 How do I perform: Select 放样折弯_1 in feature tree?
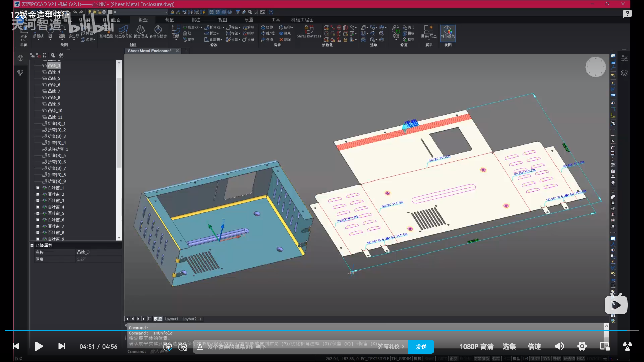(58, 149)
